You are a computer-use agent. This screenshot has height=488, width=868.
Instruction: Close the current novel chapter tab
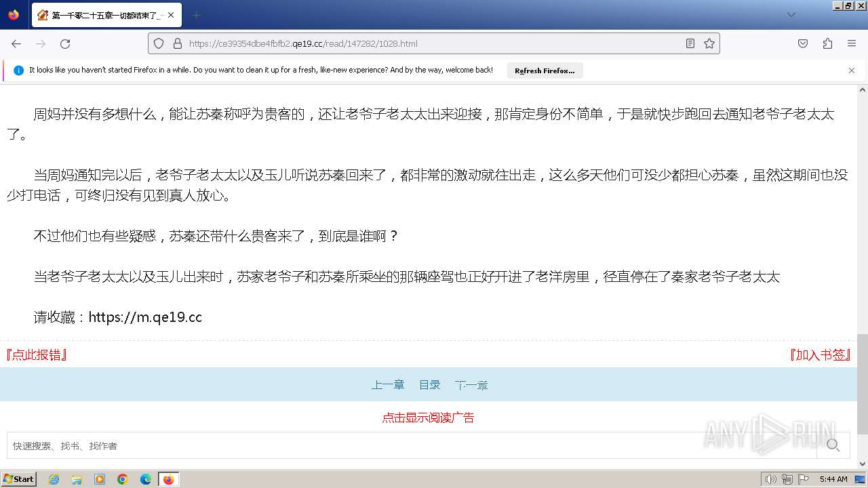coord(171,15)
